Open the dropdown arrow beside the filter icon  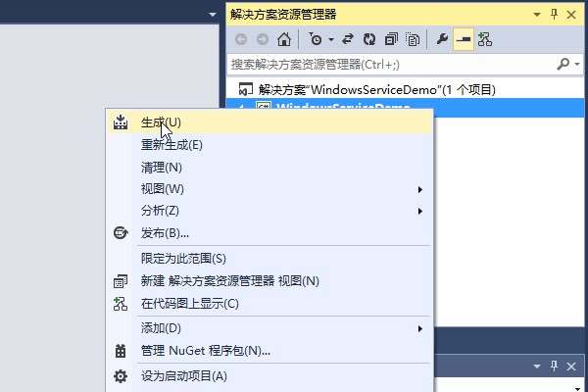[x=331, y=39]
